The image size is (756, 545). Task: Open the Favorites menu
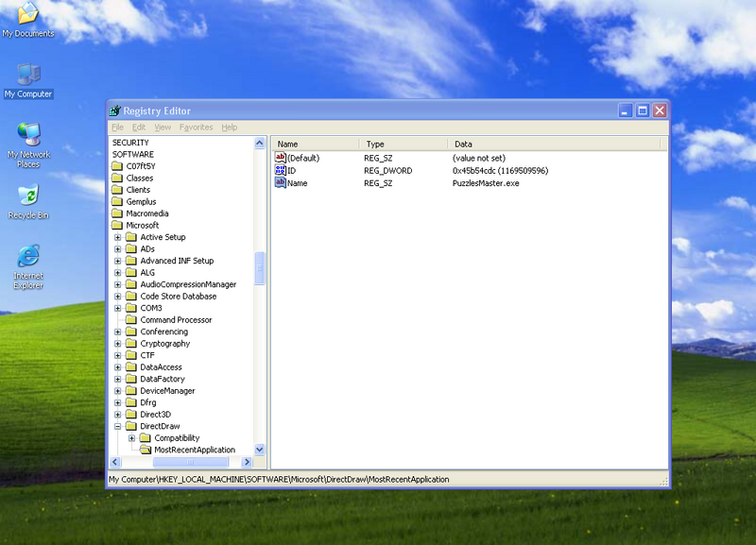coord(196,128)
